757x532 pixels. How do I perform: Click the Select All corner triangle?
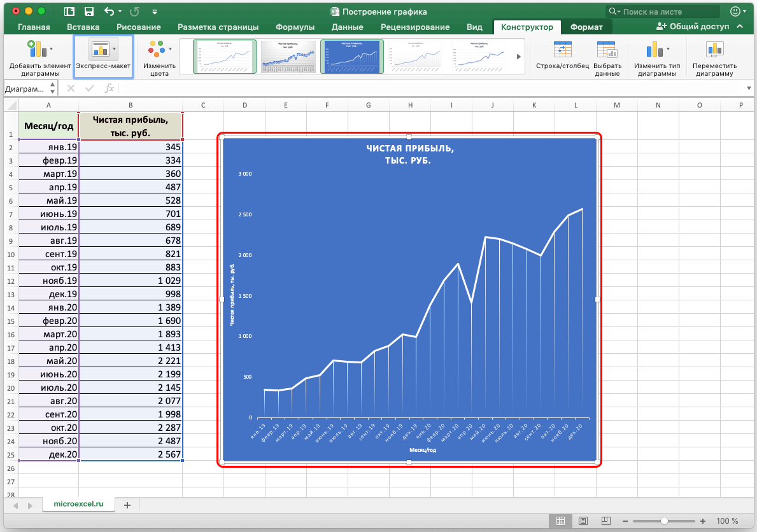tap(11, 105)
